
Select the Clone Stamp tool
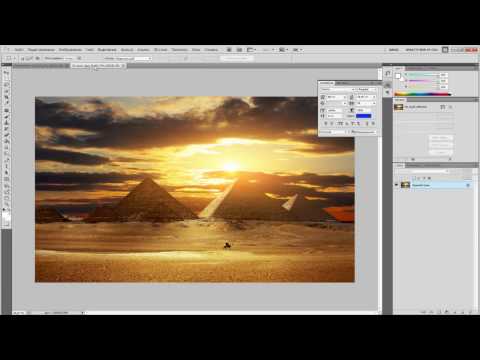click(6, 122)
